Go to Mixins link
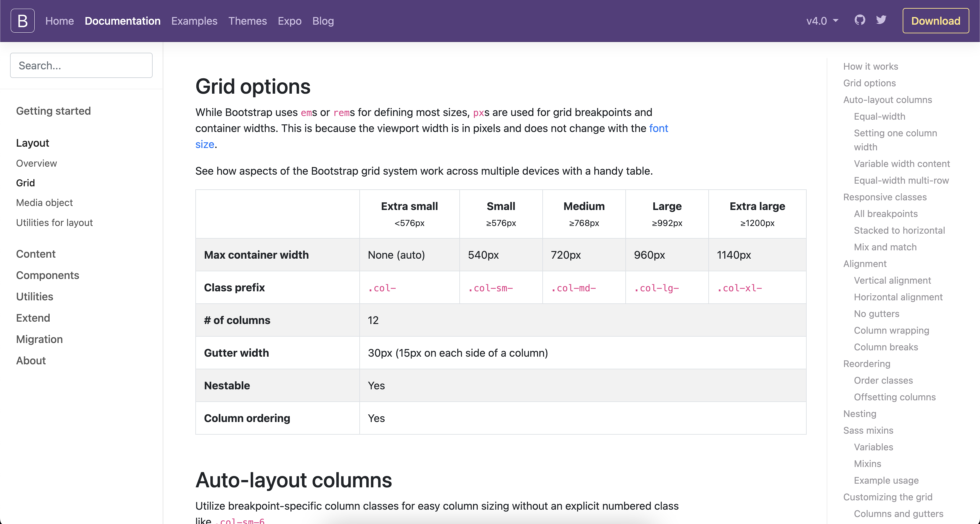 tap(867, 464)
